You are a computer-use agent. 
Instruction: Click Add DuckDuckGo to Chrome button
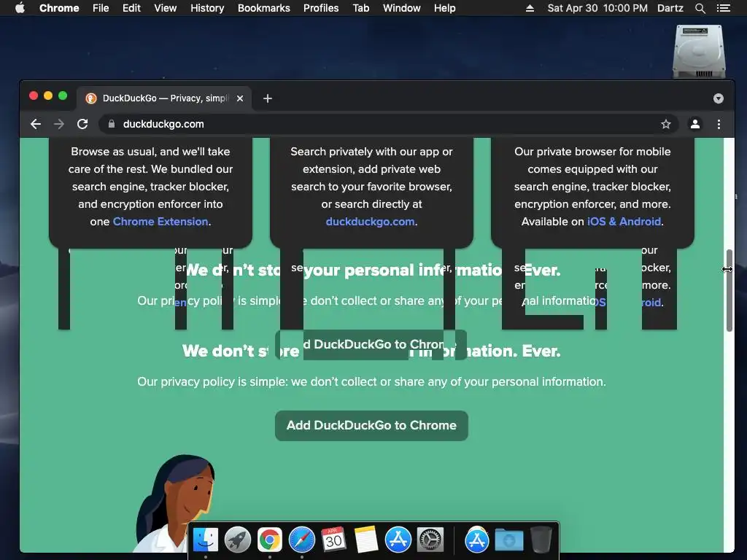coord(371,425)
